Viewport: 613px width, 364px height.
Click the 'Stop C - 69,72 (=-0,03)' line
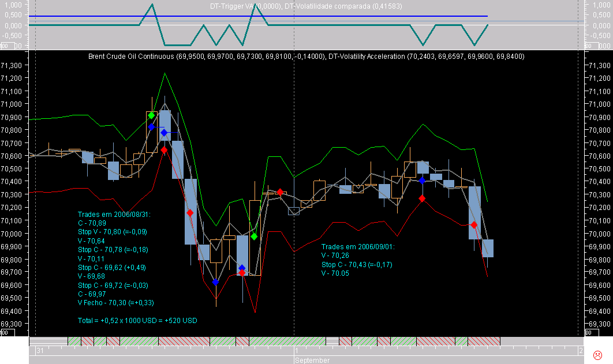point(113,285)
